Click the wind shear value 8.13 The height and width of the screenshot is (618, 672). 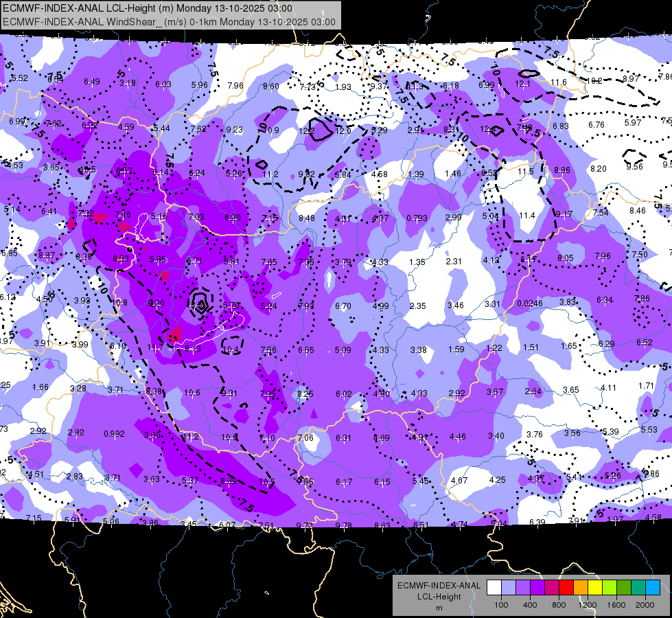(x=192, y=349)
